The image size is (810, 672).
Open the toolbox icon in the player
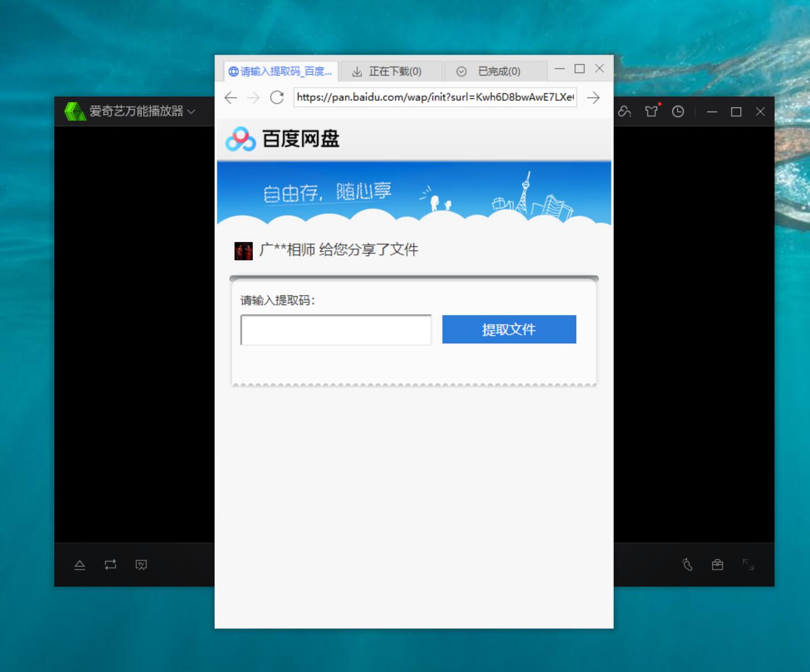[717, 564]
